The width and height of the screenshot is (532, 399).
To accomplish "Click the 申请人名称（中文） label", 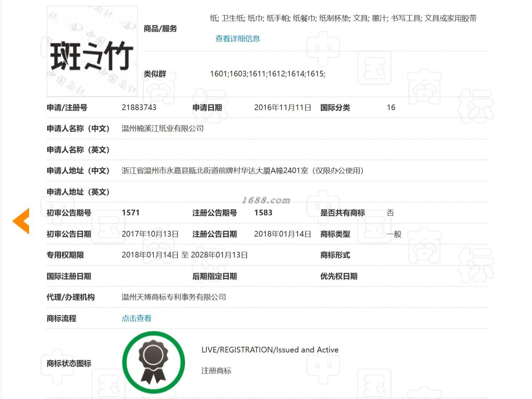I will tap(78, 128).
